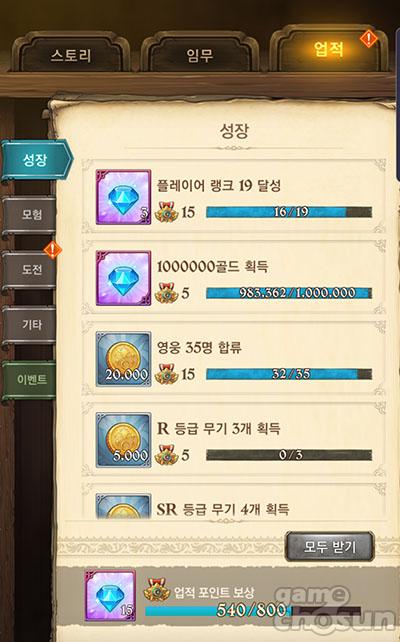Open the 성장 category side tab
Image resolution: width=400 pixels, height=642 pixels.
[36, 160]
